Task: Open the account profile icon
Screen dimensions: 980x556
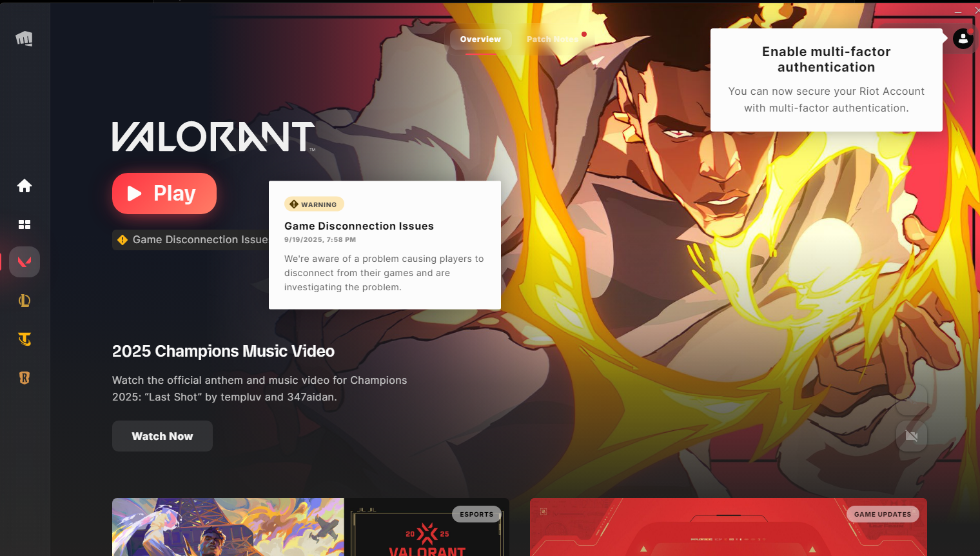Action: (963, 39)
